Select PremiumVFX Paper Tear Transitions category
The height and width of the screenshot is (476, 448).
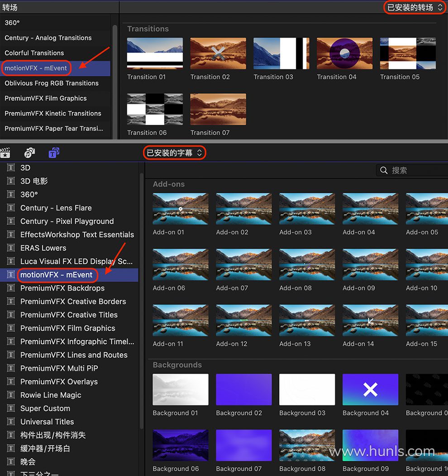[x=55, y=129]
